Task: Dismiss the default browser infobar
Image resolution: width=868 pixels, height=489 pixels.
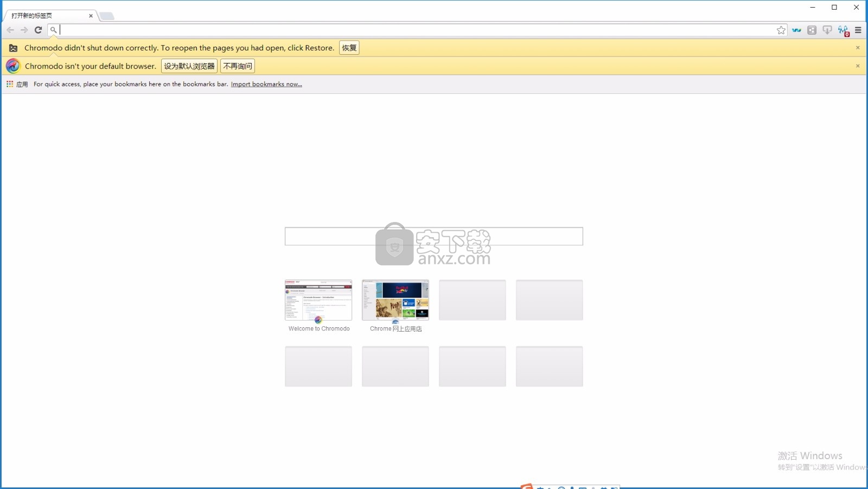Action: 858,66
